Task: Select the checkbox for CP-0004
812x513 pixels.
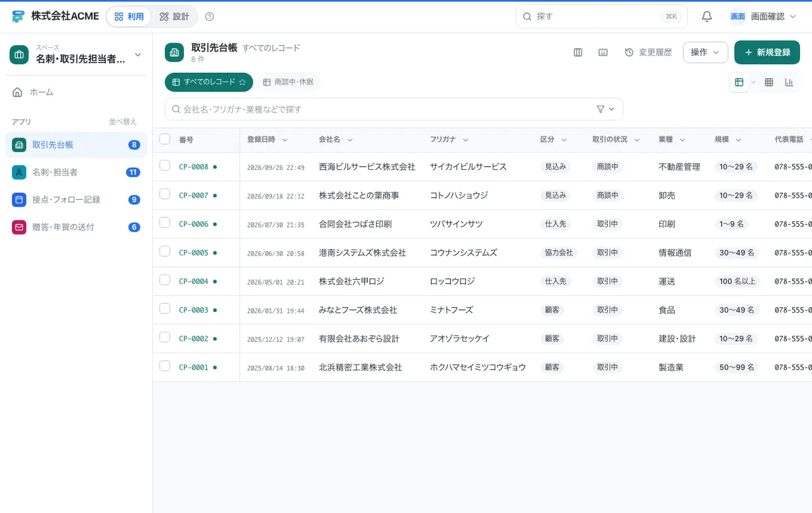Action: point(165,280)
